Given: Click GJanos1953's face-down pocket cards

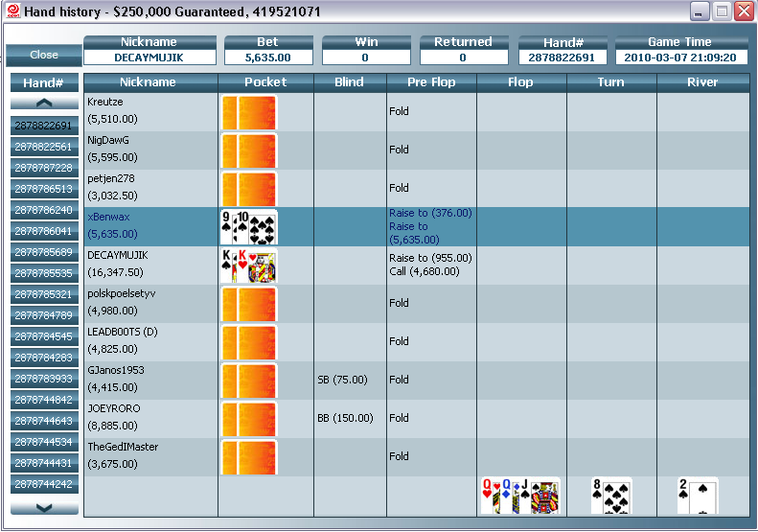Looking at the screenshot, I should click(x=249, y=381).
